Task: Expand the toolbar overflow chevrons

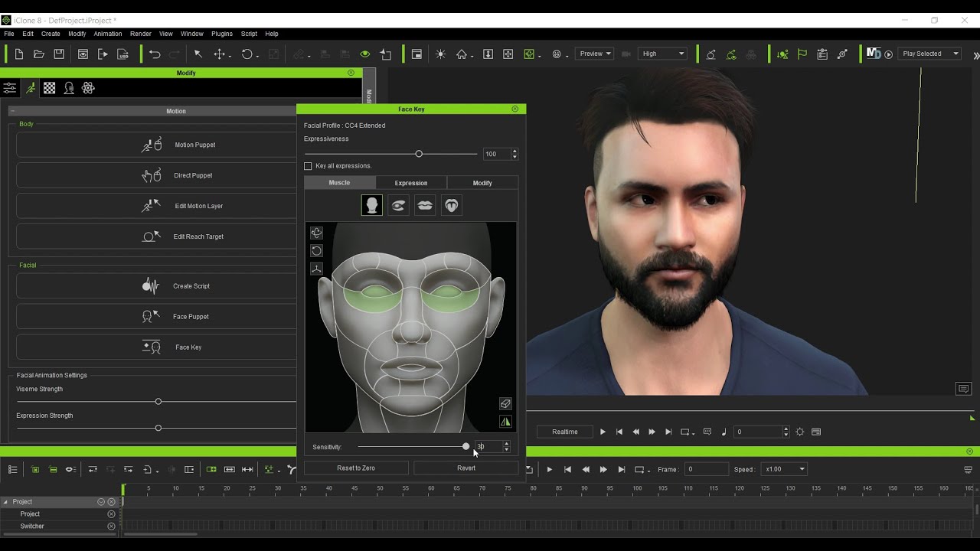Action: click(975, 54)
